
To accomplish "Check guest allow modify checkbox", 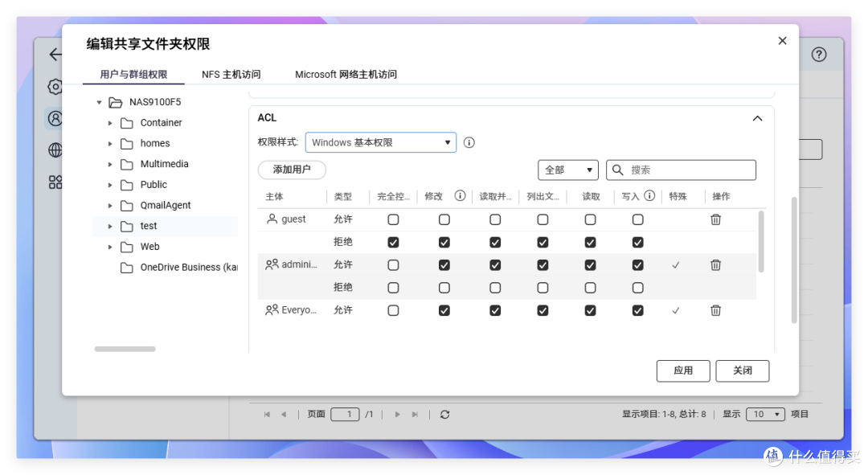I will pyautogui.click(x=444, y=219).
